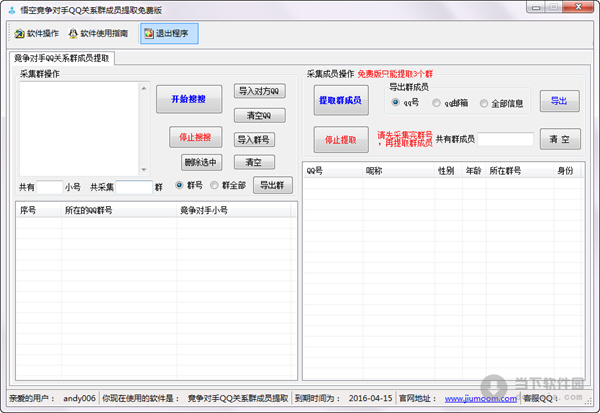Click inside the QQ list text area

pyautogui.click(x=79, y=129)
